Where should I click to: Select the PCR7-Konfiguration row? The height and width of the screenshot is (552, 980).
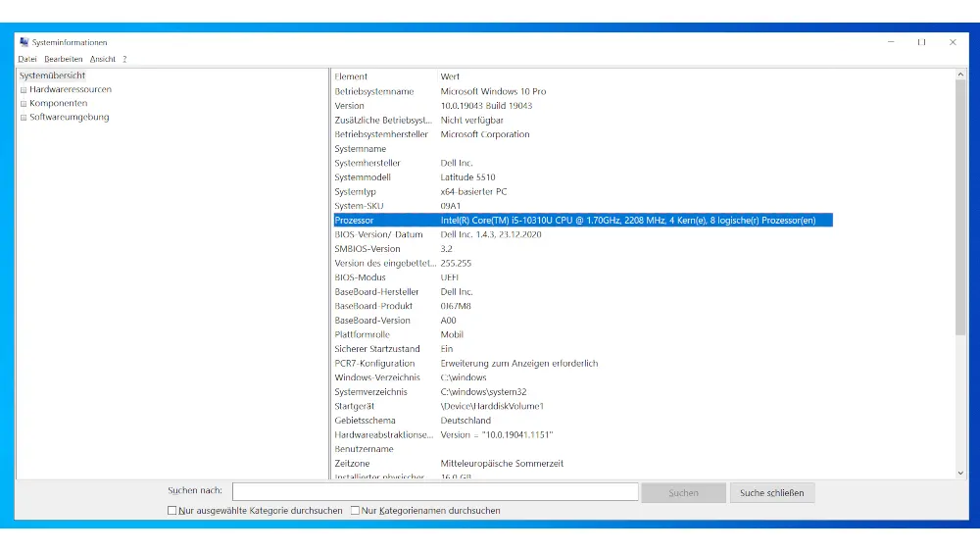583,363
